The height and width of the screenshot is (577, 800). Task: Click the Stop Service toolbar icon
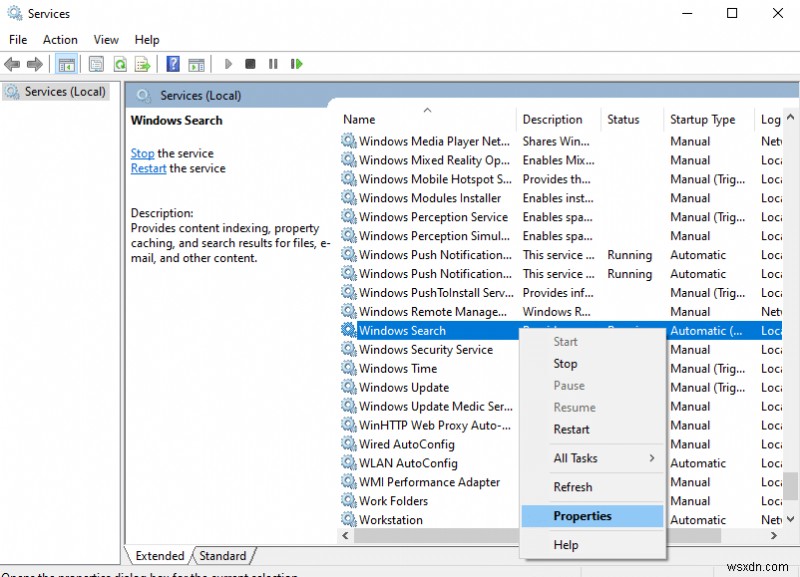[252, 63]
